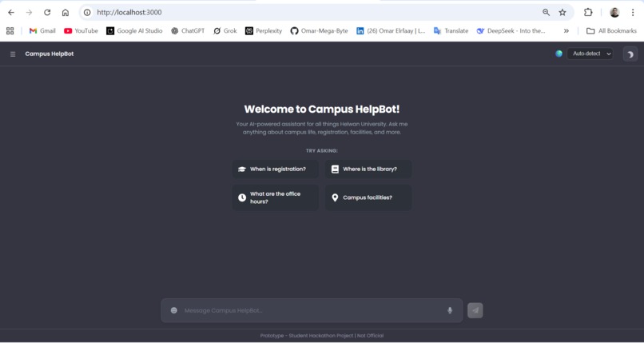
Task: Focus the Message Campus HelpBot input field
Action: (312, 310)
